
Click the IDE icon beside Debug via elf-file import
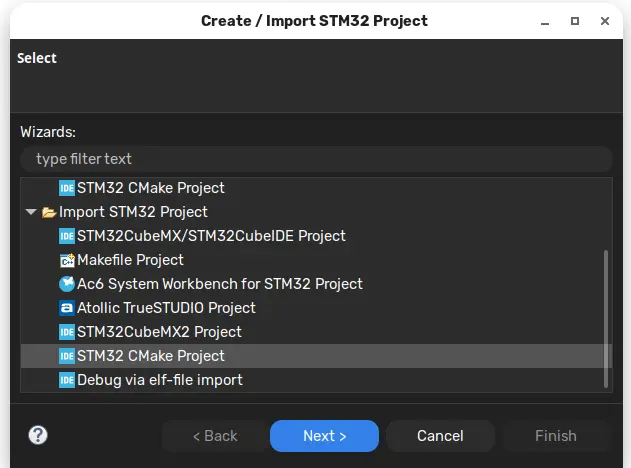coord(67,380)
